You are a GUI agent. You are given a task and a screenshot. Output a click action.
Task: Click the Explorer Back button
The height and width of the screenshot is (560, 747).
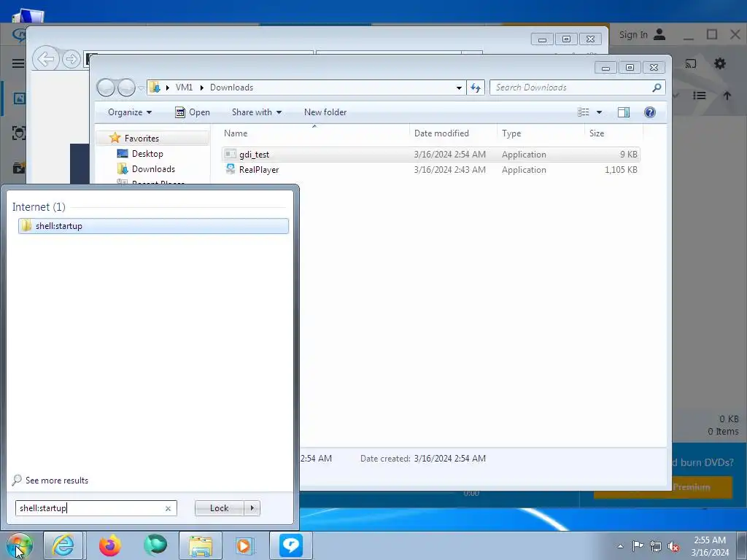107,87
